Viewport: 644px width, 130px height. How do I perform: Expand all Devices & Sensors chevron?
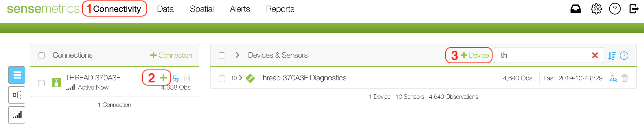click(x=237, y=55)
